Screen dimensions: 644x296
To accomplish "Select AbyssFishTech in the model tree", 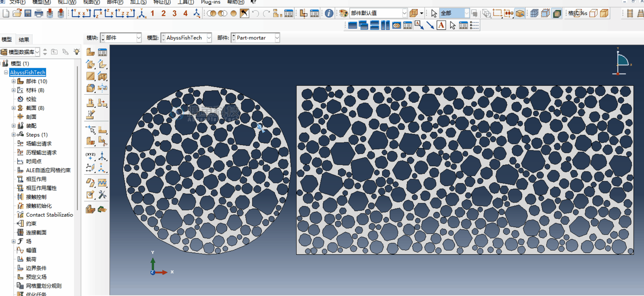I will [x=27, y=72].
